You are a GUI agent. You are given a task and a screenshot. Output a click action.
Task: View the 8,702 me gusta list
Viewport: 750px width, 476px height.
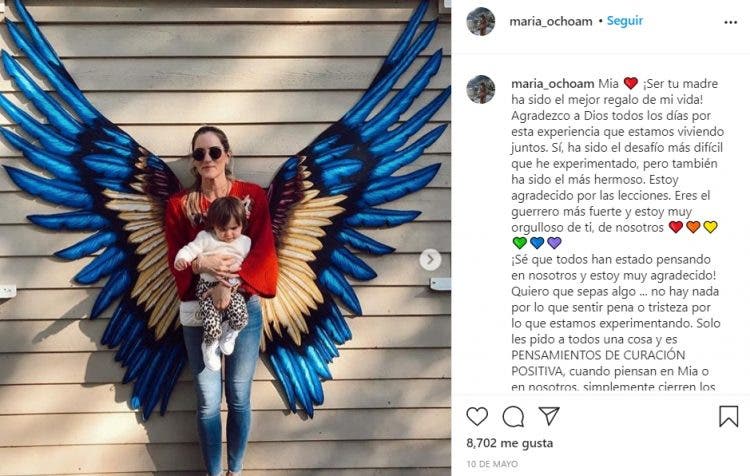click(x=510, y=443)
